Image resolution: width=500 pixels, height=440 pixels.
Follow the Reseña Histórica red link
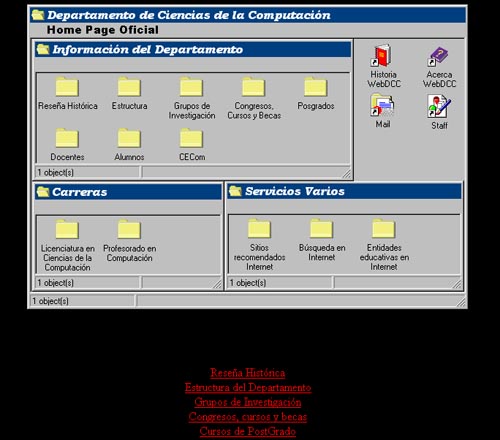248,373
